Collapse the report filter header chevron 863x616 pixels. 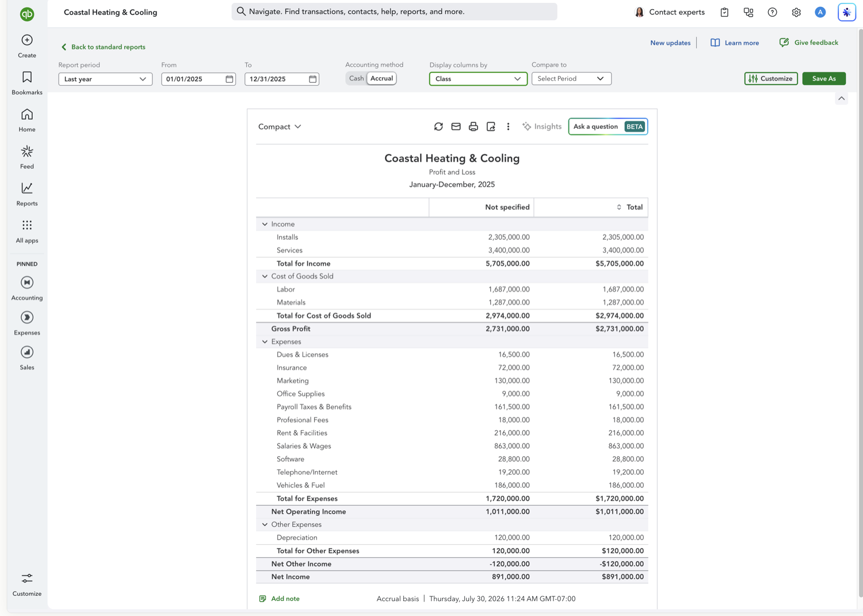coord(842,98)
